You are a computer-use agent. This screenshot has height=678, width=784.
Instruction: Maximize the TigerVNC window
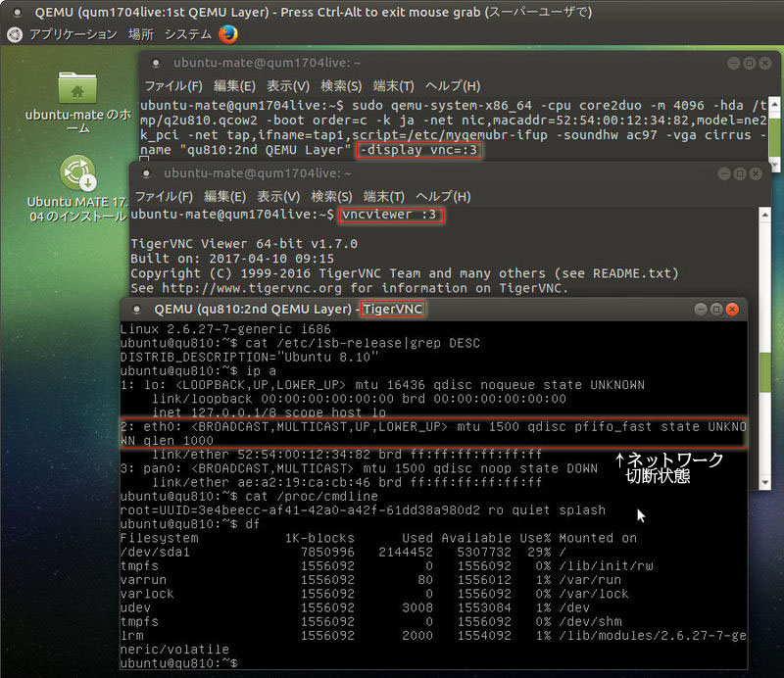point(716,310)
